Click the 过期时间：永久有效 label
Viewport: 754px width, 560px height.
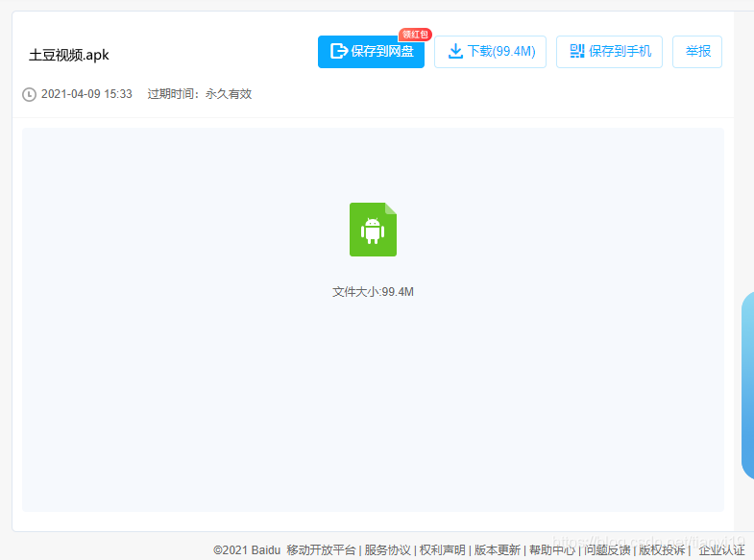[200, 94]
